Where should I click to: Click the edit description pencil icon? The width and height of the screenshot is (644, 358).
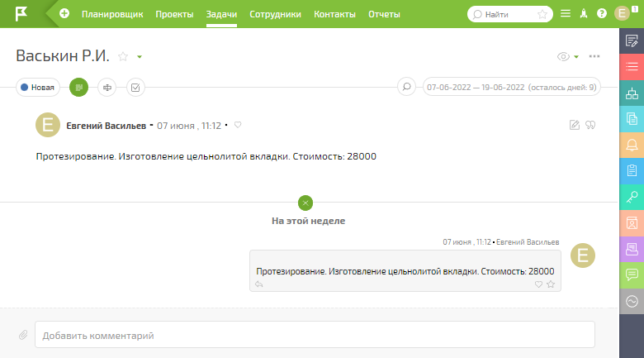pos(575,125)
